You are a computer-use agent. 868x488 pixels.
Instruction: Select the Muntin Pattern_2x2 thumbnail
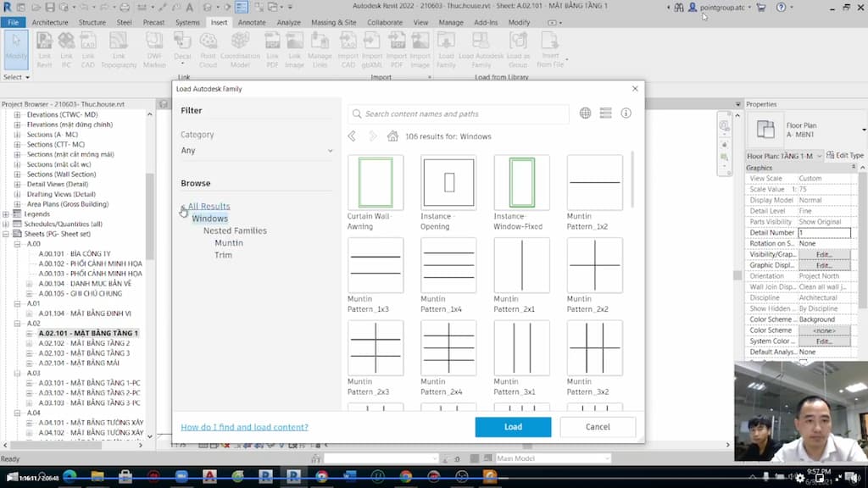595,265
